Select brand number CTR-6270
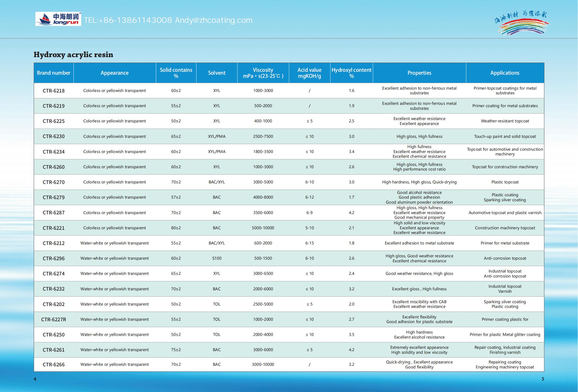This screenshot has height=392, width=578. pos(53,182)
